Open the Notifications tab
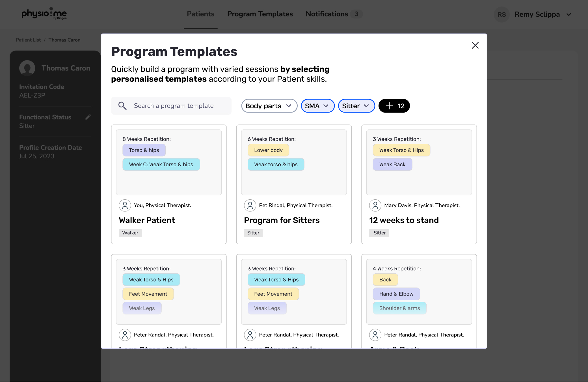588x382 pixels. pos(327,14)
